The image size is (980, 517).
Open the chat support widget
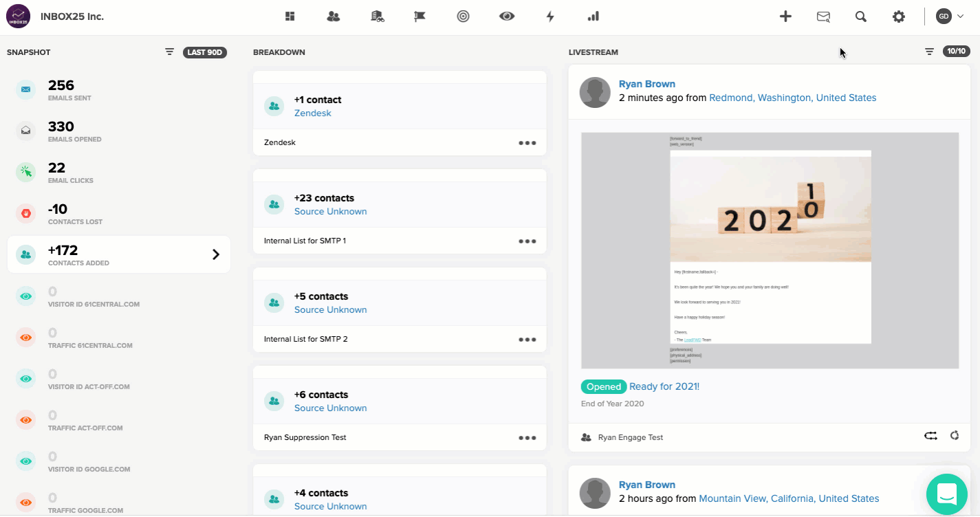click(947, 494)
